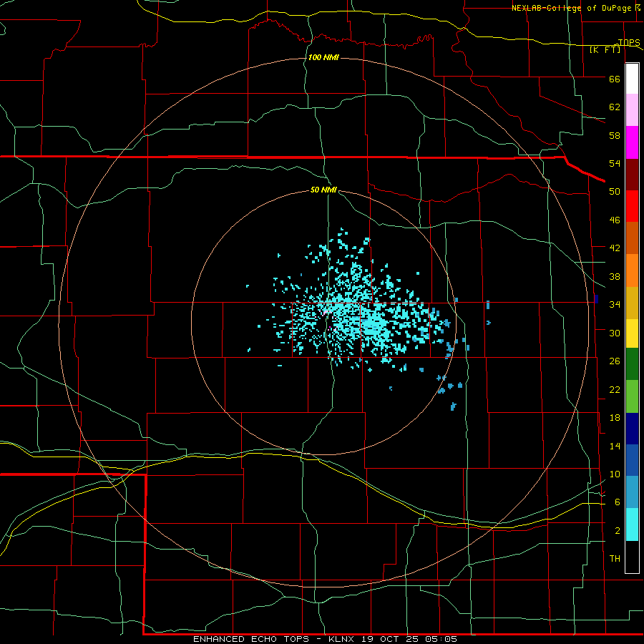Click the '66' scale value

click(x=615, y=79)
